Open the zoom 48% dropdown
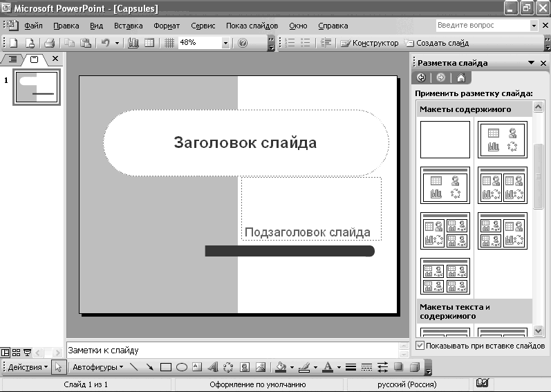Screen dimensions: 551x392 click(x=225, y=43)
